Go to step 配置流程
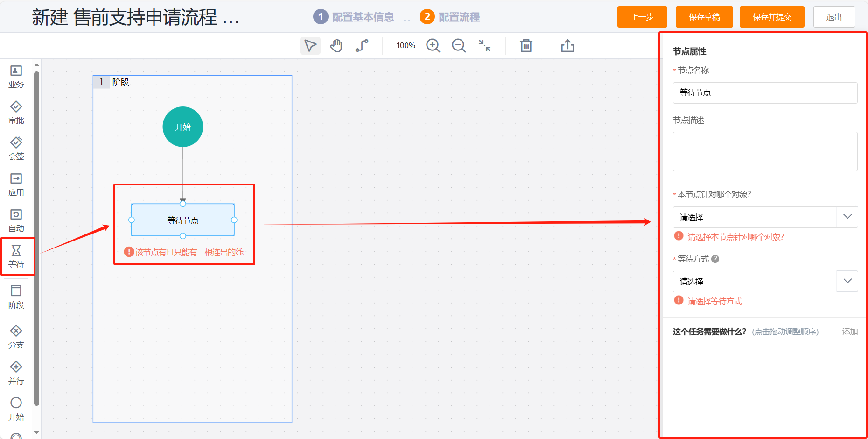Screen dimensions: 868x439 click(x=450, y=17)
